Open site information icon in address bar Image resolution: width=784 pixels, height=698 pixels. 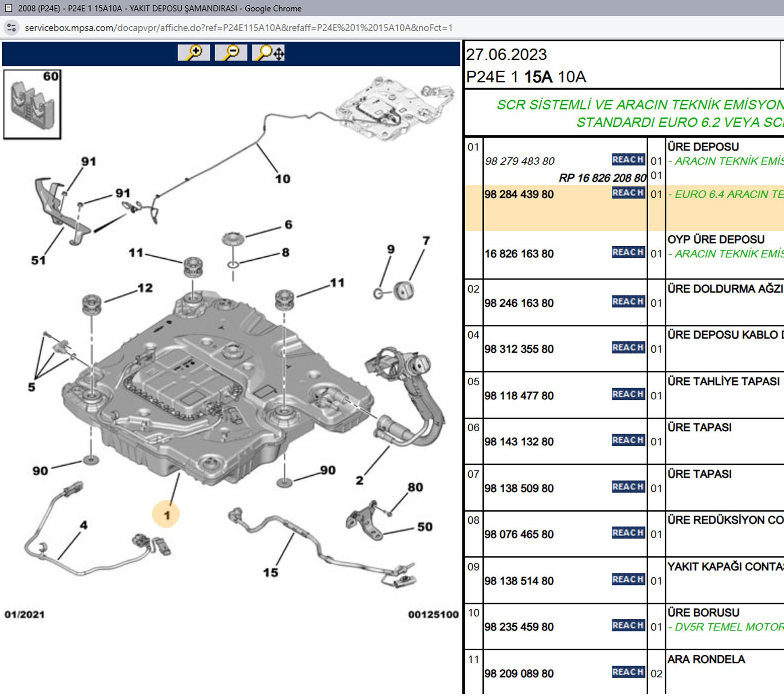(12, 28)
